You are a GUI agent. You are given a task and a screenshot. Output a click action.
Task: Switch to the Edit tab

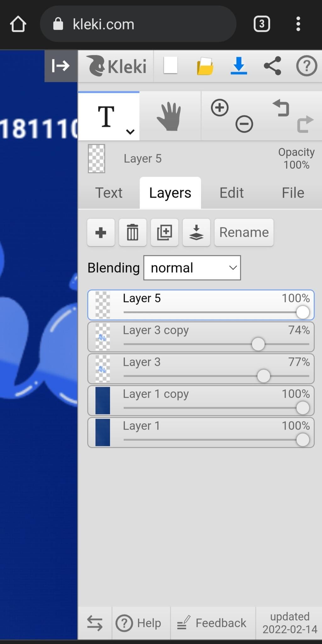click(231, 193)
